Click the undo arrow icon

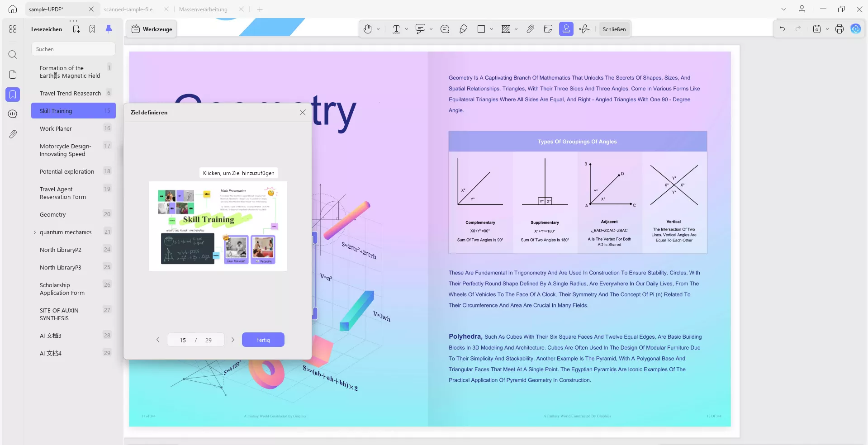[x=782, y=29]
